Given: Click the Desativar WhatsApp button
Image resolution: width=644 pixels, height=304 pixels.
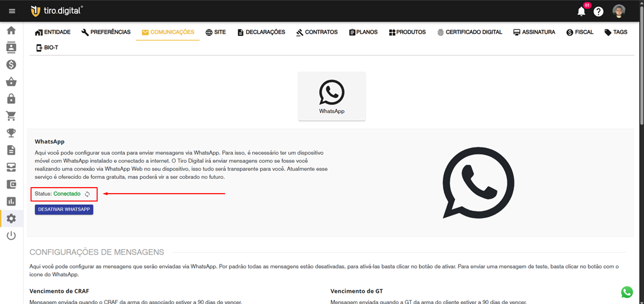Looking at the screenshot, I should [x=64, y=210].
